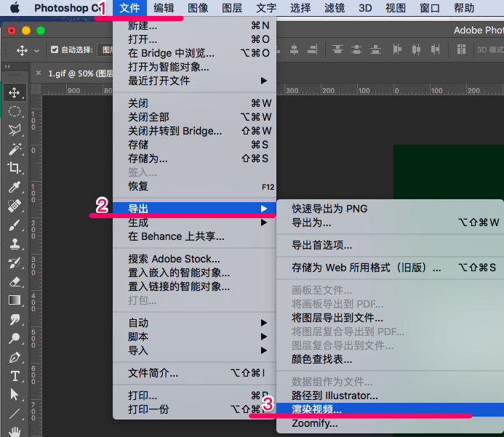Select the Move tool in toolbar

point(15,92)
